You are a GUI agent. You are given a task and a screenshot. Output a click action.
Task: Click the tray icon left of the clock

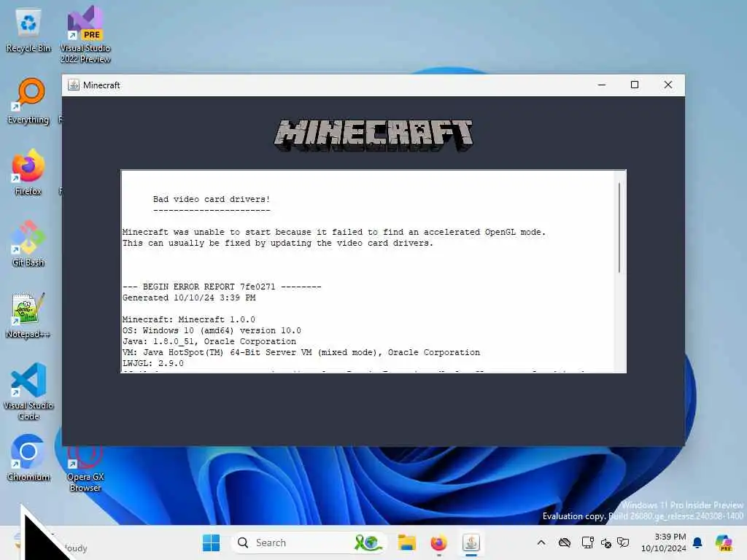(x=623, y=542)
